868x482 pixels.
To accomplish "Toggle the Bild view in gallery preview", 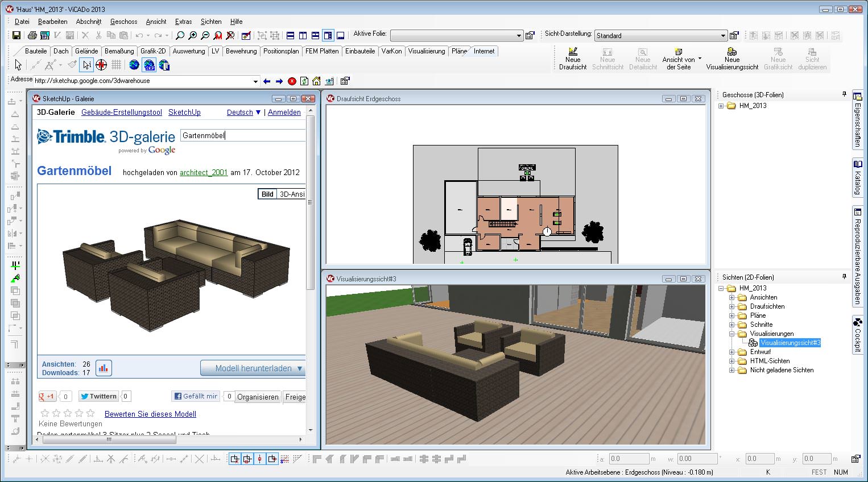I will click(x=267, y=194).
